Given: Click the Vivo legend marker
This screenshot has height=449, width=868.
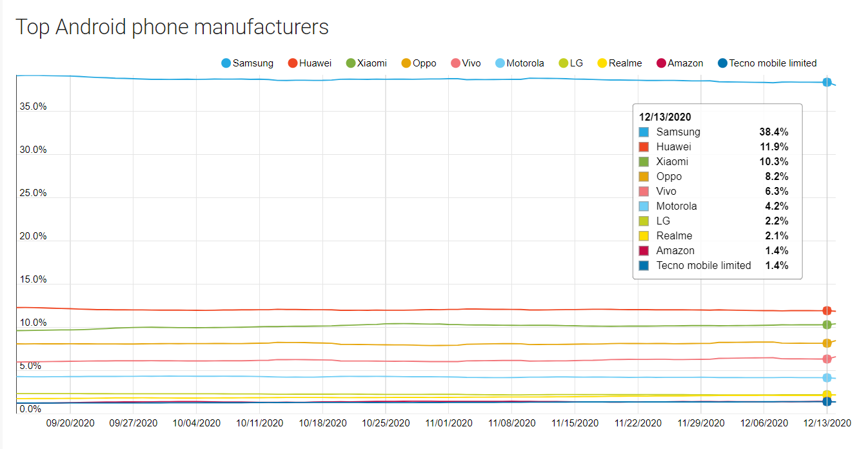Looking at the screenshot, I should (x=455, y=63).
